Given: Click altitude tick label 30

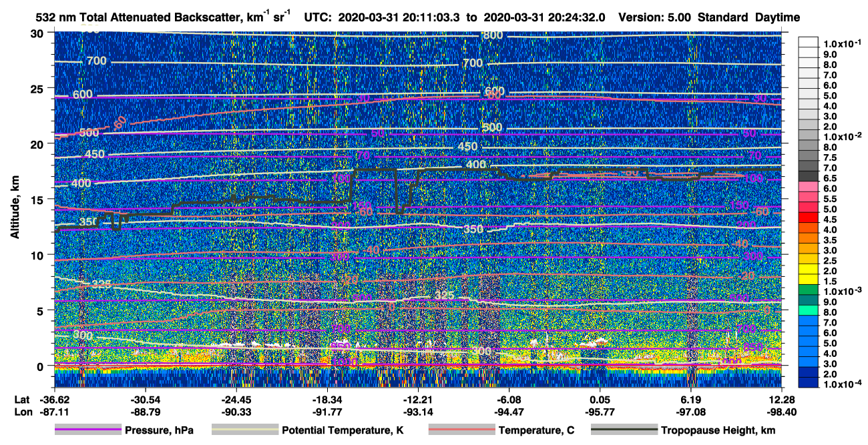Looking at the screenshot, I should pos(37,33).
